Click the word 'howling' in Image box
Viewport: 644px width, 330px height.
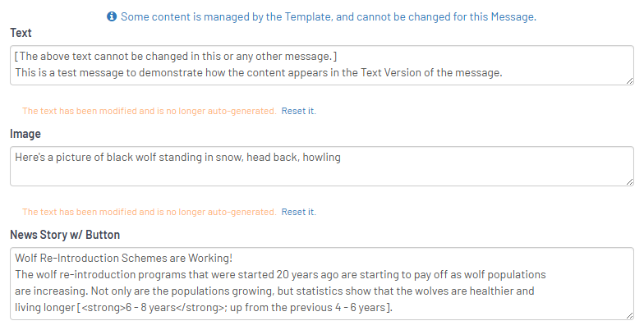(321, 157)
